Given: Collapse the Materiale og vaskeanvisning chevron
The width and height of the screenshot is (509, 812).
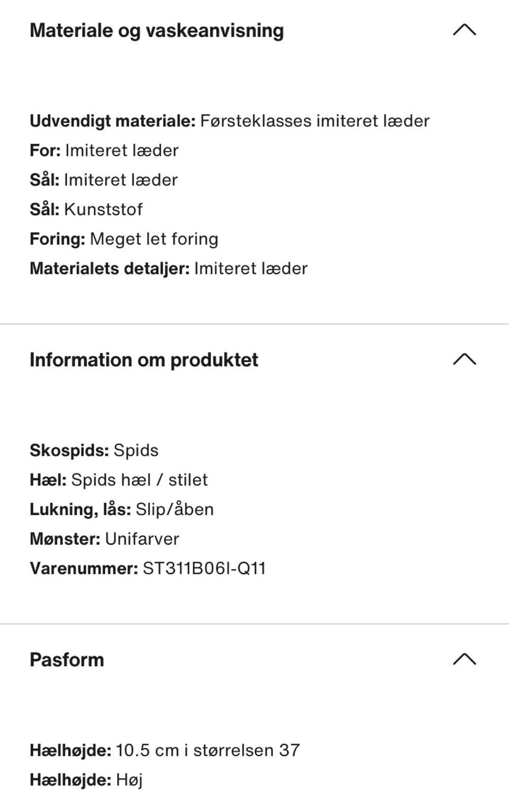Looking at the screenshot, I should 464,30.
